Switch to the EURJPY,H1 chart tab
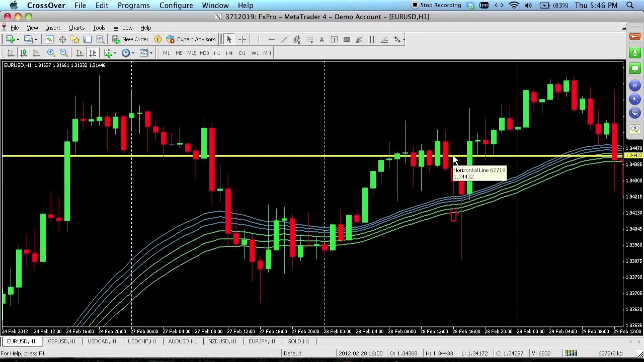The image size is (644, 362). [x=262, y=341]
